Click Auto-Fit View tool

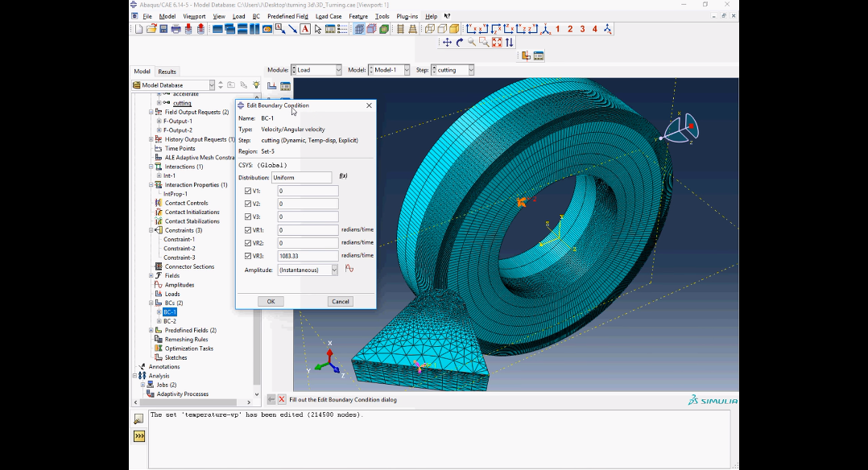497,42
